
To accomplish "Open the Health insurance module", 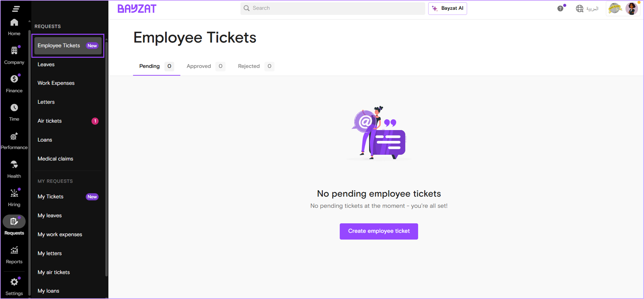I will pos(14,169).
